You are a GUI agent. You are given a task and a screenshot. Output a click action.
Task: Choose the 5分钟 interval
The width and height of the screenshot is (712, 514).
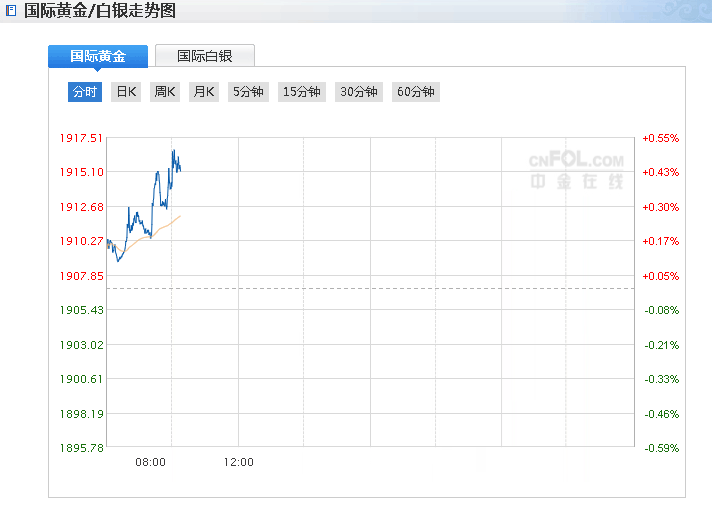coord(248,92)
